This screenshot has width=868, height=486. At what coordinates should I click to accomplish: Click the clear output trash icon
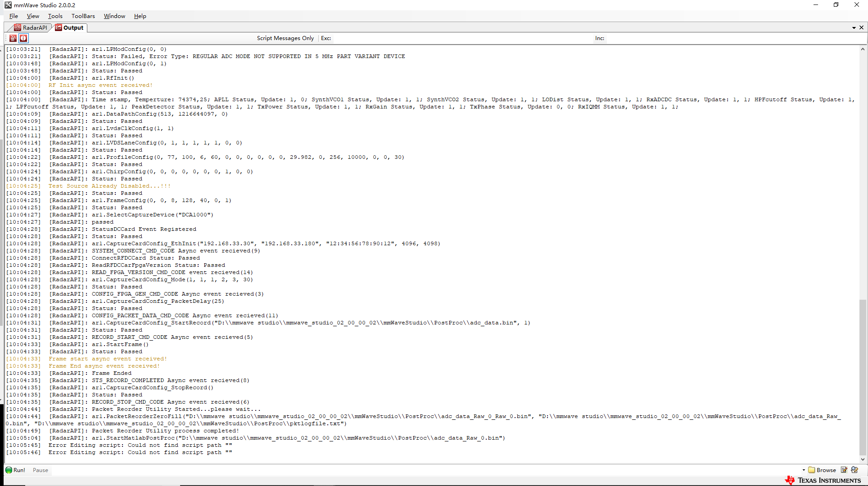(13, 38)
